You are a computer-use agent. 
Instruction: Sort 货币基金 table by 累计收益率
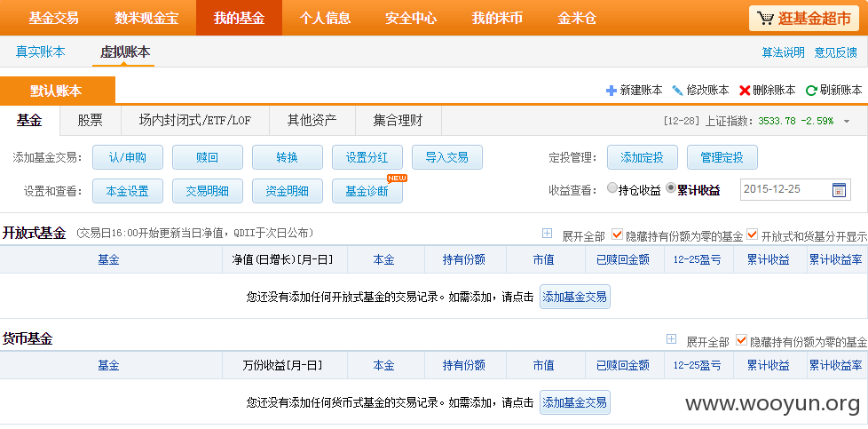point(836,365)
